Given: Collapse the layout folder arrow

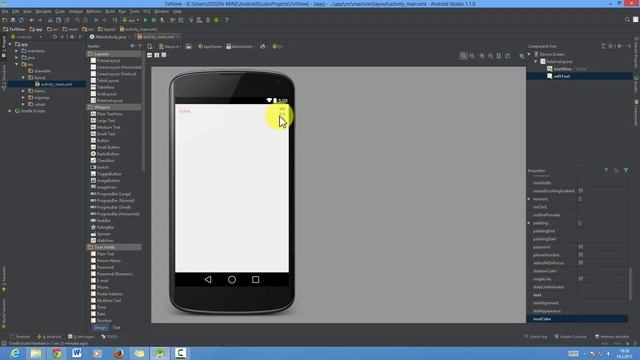Looking at the screenshot, I should (x=23, y=78).
